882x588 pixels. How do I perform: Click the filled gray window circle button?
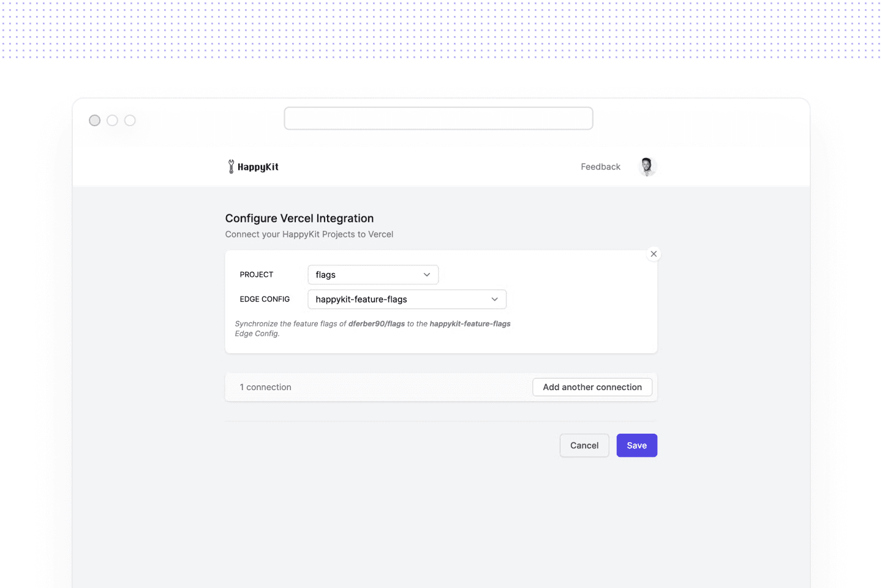pos(94,121)
